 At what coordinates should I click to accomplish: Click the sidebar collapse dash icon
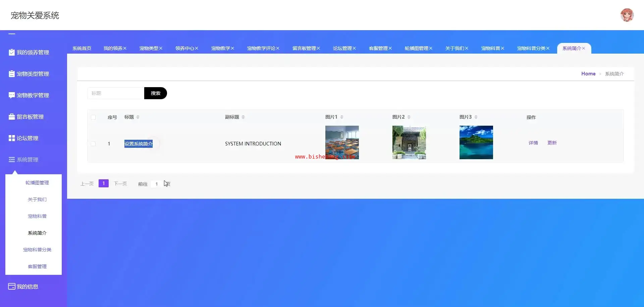(12, 34)
